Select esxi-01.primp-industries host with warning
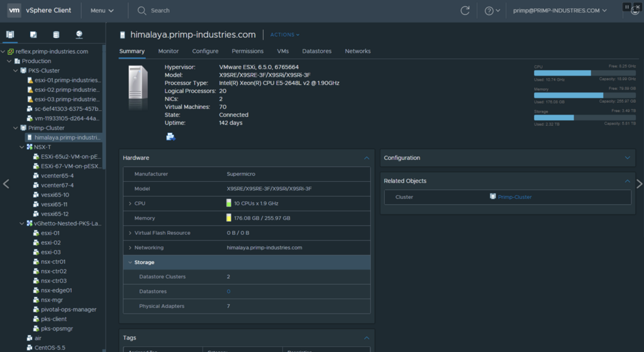 pyautogui.click(x=67, y=80)
